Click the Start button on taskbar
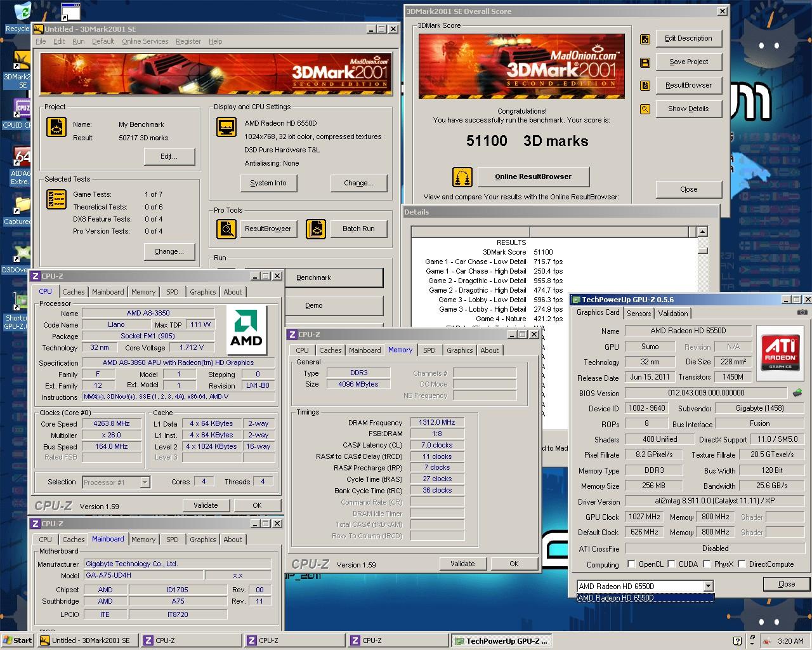 click(x=17, y=640)
